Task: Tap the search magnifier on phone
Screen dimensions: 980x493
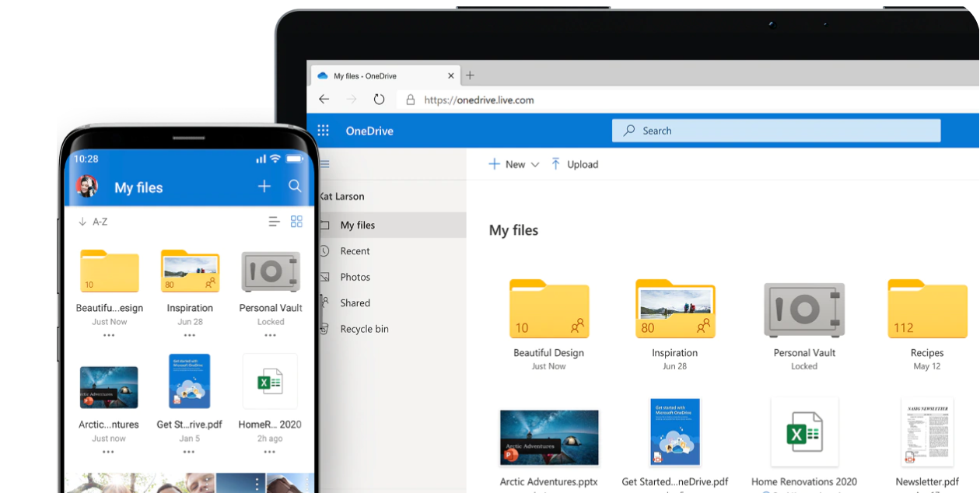Action: (x=295, y=187)
